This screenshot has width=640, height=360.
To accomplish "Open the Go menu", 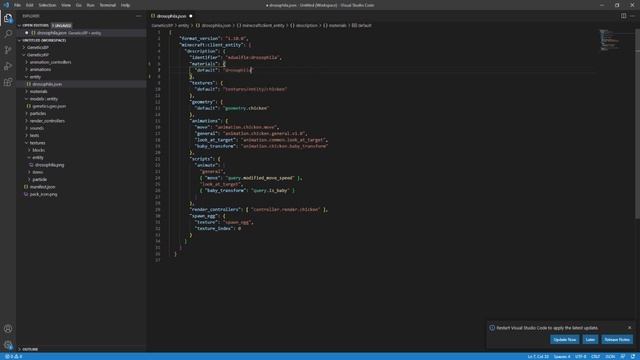I will pyautogui.click(x=78, y=5).
